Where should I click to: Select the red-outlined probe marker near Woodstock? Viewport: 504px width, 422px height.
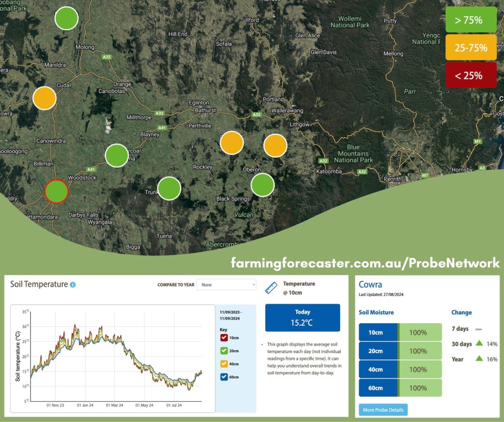[x=56, y=191]
